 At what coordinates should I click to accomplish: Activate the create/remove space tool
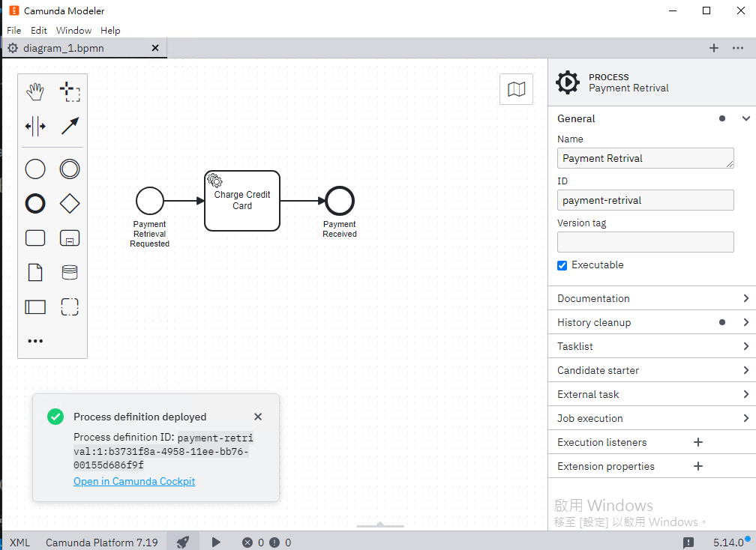(35, 127)
